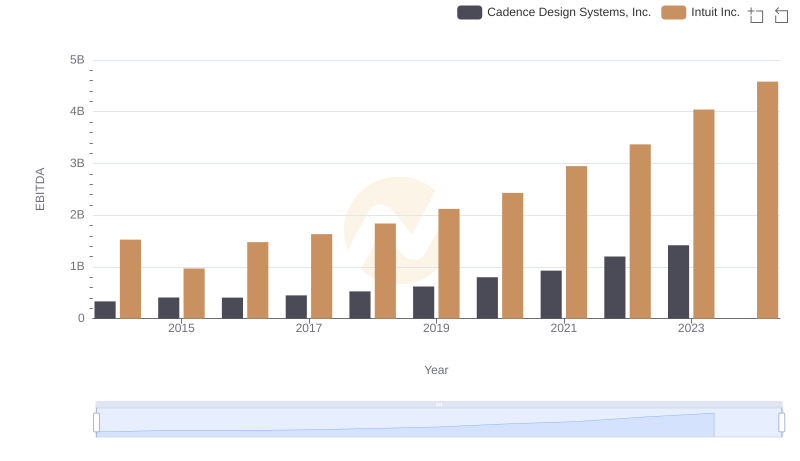Click the 2021 x-axis label
The image size is (800, 461).
563,328
